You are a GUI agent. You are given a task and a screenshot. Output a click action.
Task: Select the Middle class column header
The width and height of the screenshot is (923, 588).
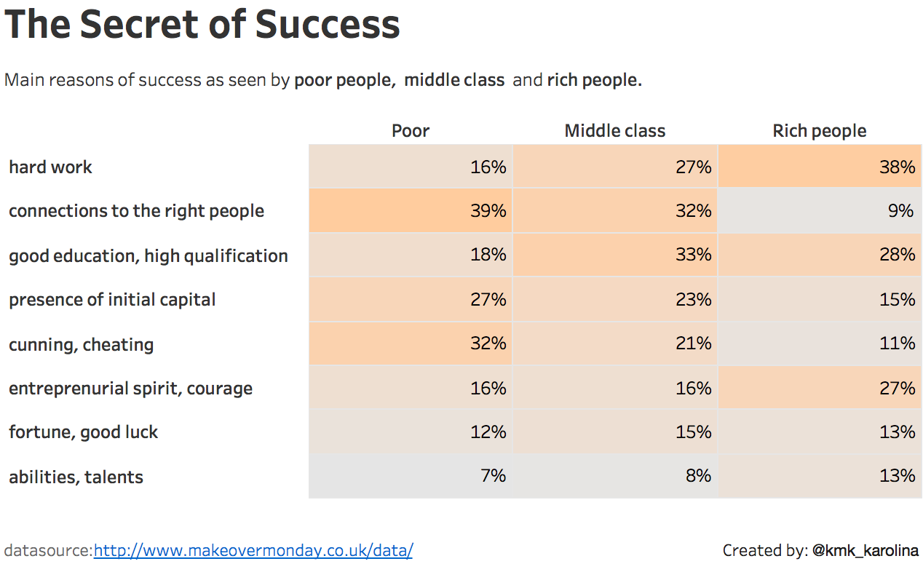pyautogui.click(x=615, y=131)
